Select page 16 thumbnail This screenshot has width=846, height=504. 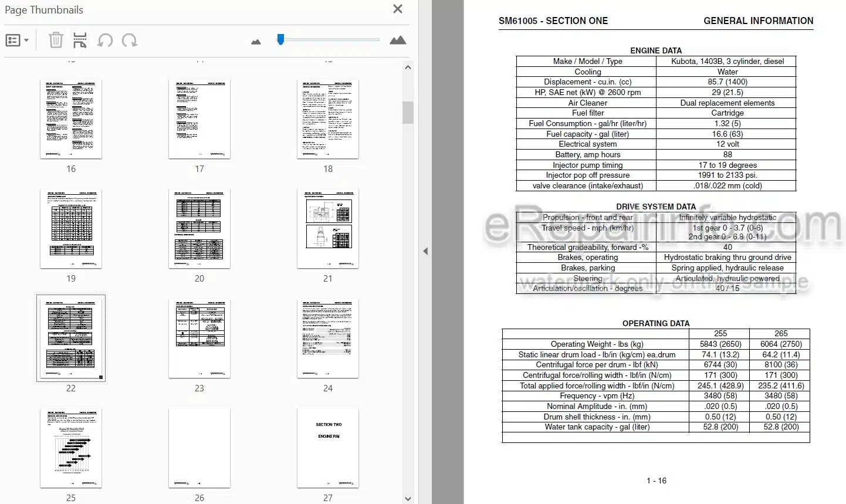pyautogui.click(x=71, y=119)
